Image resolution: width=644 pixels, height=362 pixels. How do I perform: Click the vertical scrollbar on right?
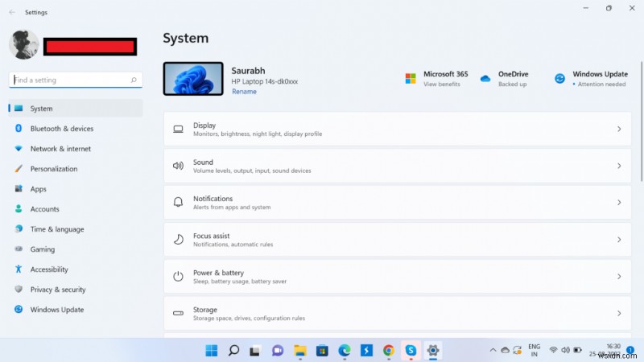642,121
